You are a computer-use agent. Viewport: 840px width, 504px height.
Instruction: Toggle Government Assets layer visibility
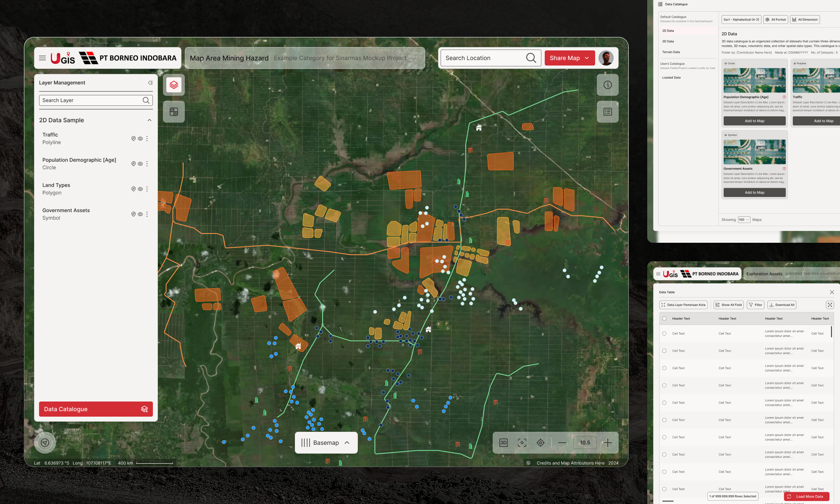[x=140, y=214]
